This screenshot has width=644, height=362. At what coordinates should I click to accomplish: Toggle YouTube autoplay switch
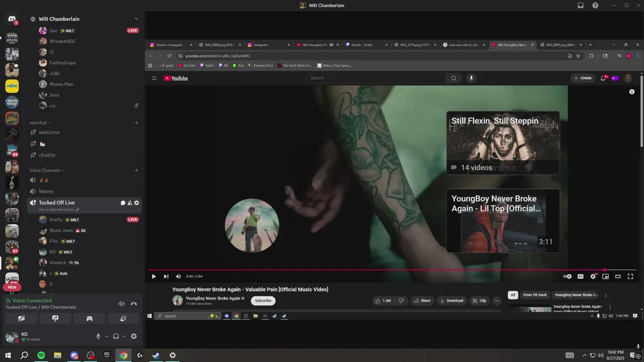coord(568,277)
